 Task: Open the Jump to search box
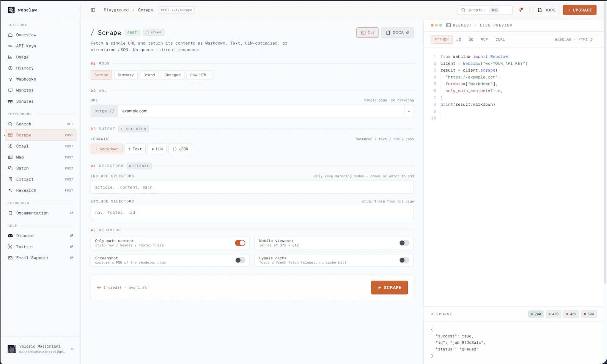pyautogui.click(x=485, y=10)
